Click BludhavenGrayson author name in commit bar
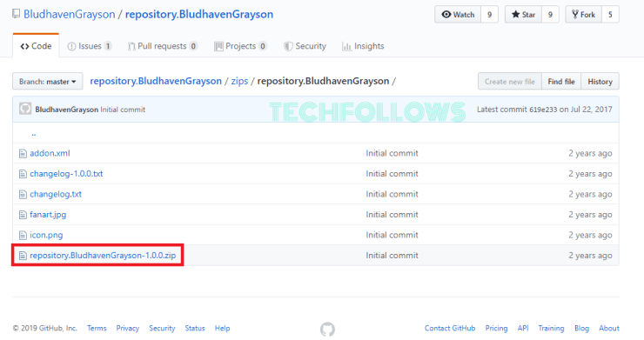This screenshot has height=340, width=644. click(66, 110)
